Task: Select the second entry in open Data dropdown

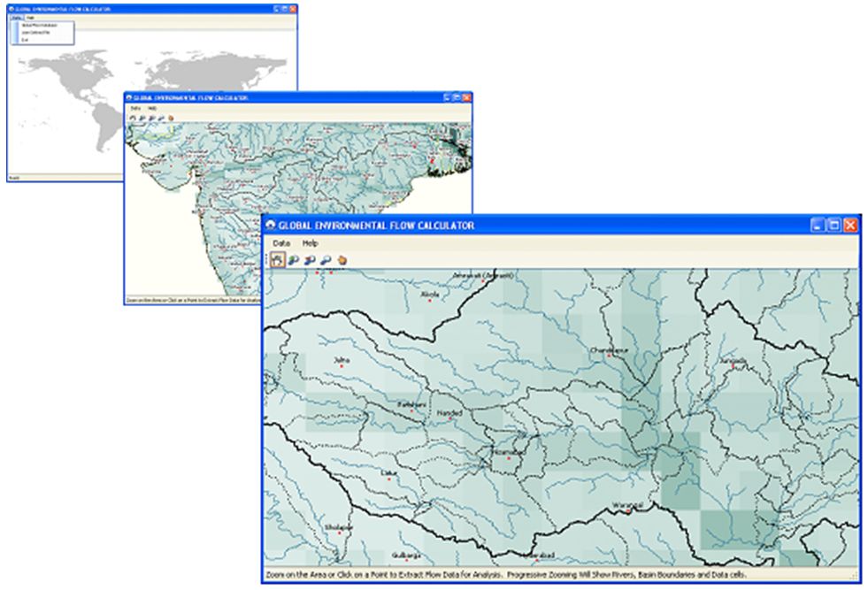Action: click(33, 33)
